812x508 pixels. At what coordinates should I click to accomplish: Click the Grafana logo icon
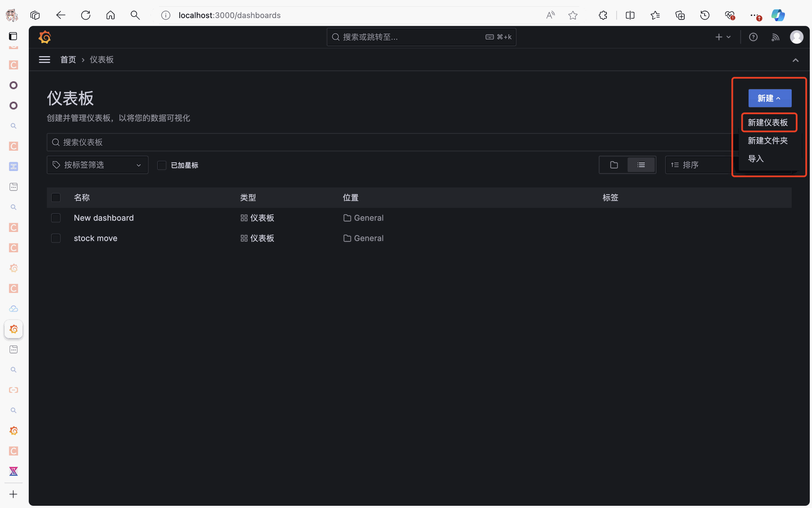coord(45,37)
